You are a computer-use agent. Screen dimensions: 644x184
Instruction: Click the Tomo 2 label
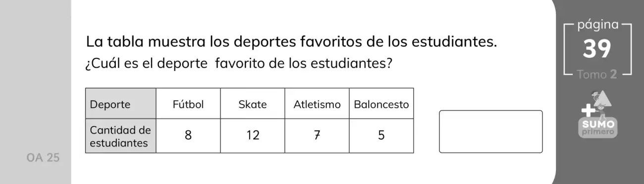597,75
